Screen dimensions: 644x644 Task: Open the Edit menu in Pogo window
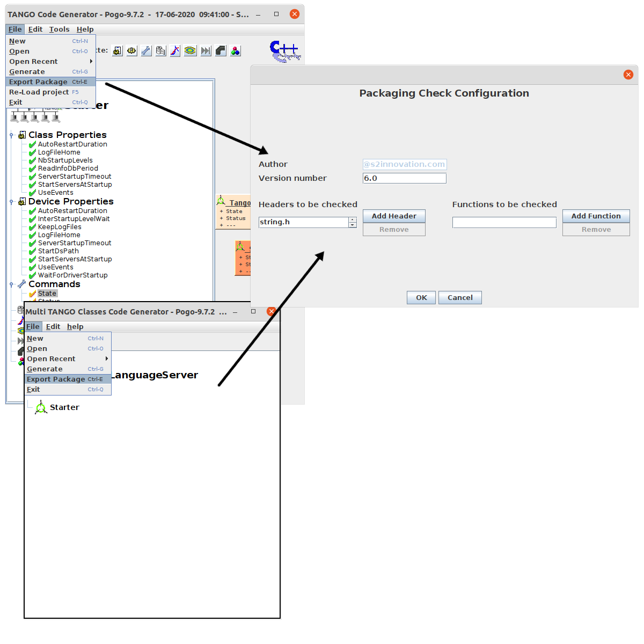click(x=35, y=29)
